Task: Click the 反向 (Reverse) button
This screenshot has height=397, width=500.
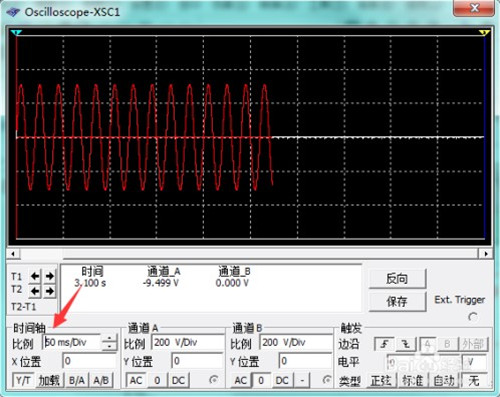Action: [x=397, y=278]
